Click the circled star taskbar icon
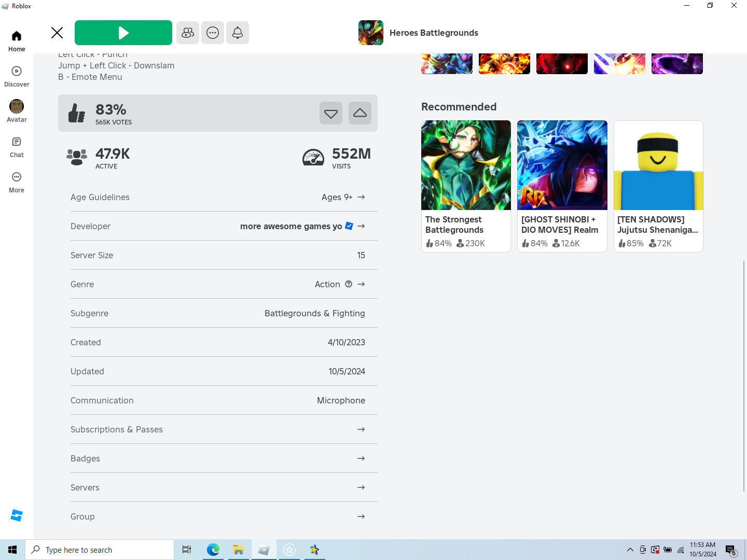747x560 pixels. point(289,550)
